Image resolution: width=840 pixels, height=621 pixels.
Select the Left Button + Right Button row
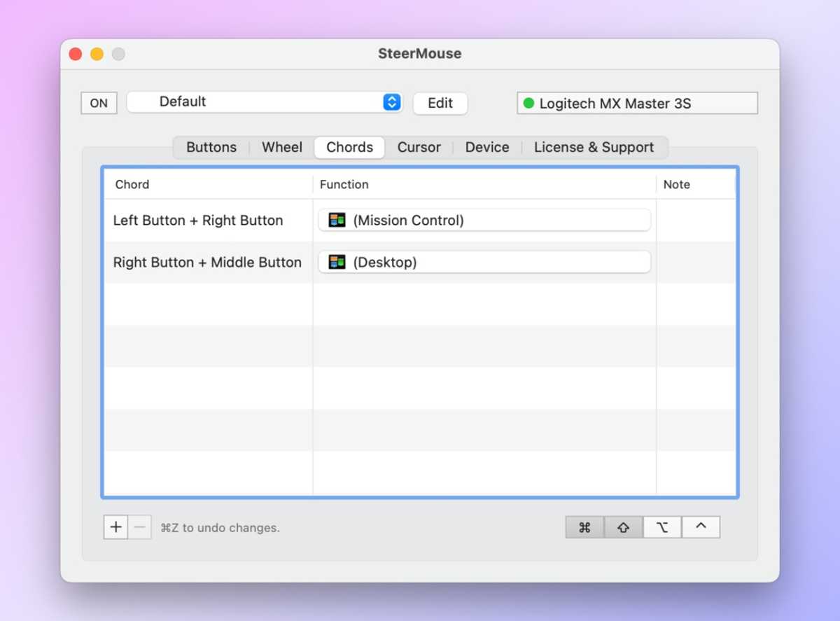(199, 219)
